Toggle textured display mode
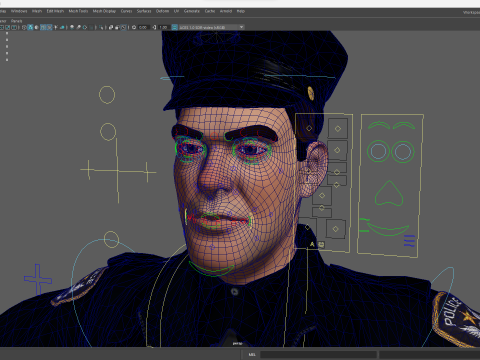Image resolution: width=480 pixels, height=360 pixels. (49, 27)
